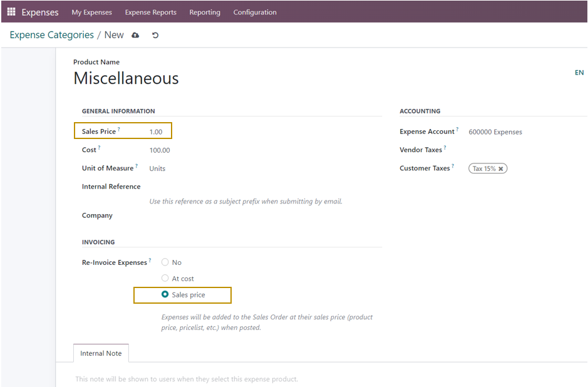Click the EN language button
This screenshot has height=387, width=588.
pos(579,73)
